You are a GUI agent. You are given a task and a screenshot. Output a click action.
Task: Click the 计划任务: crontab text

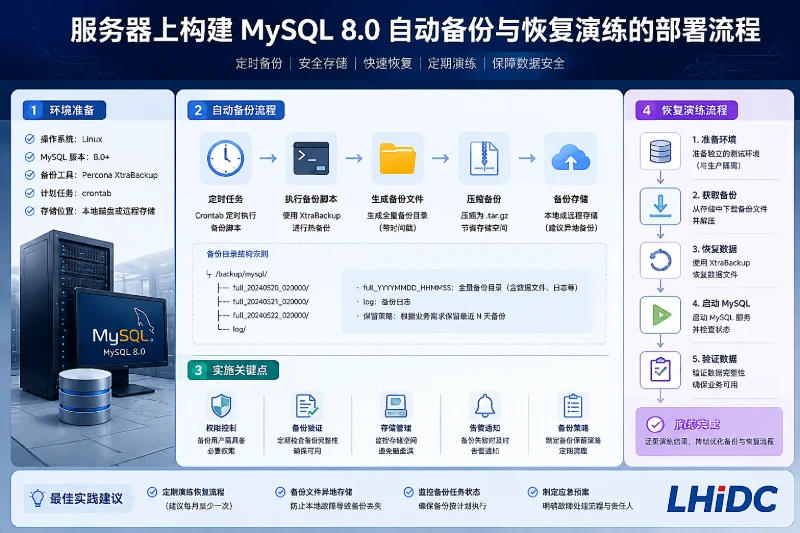coord(76,193)
